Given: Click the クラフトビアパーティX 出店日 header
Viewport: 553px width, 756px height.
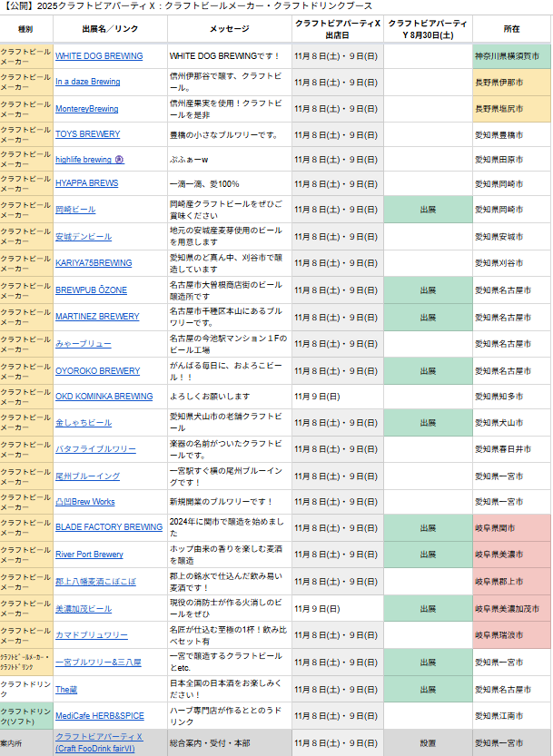Looking at the screenshot, I should [337, 29].
